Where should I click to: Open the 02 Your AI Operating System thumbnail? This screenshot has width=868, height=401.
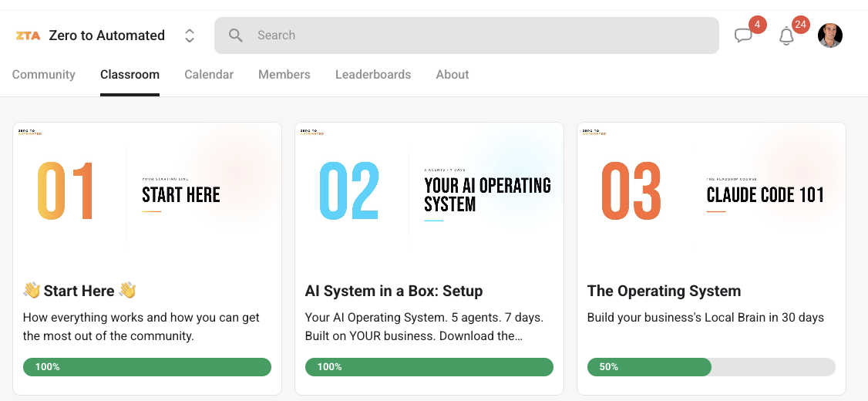(429, 193)
